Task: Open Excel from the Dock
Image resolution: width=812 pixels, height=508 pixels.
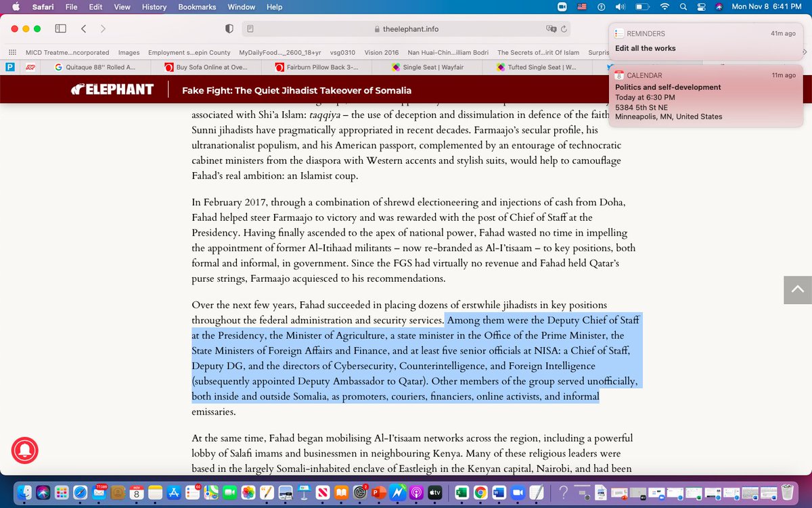Action: tap(462, 492)
